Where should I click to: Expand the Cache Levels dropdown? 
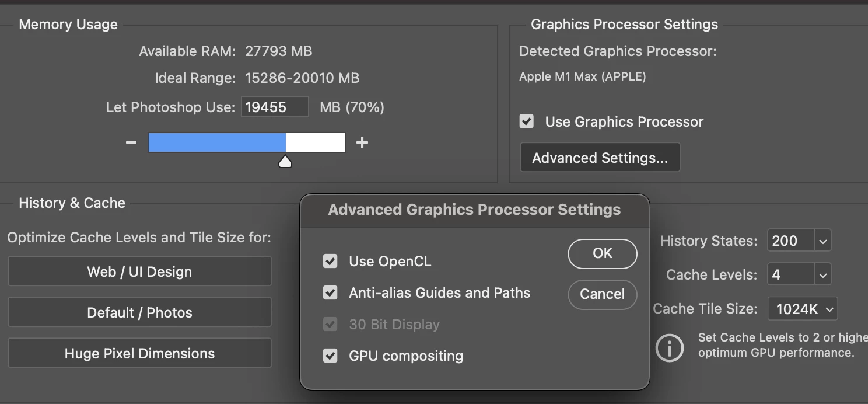(x=822, y=274)
